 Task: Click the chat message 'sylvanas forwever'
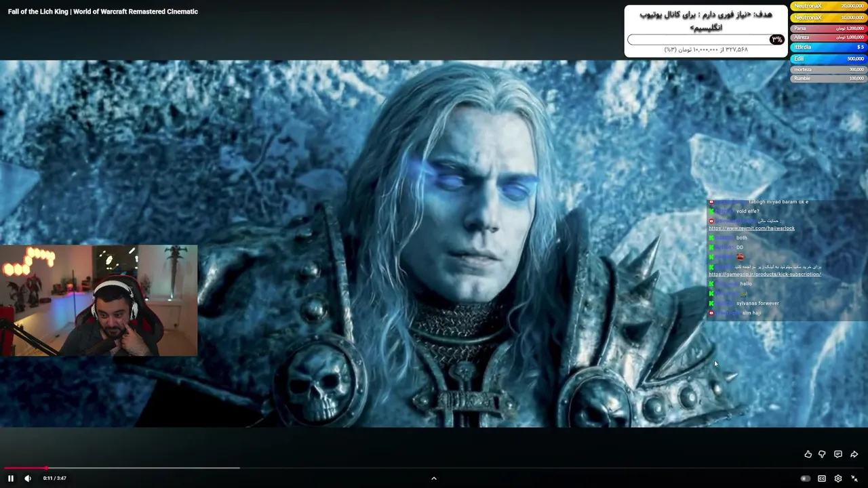[757, 304]
